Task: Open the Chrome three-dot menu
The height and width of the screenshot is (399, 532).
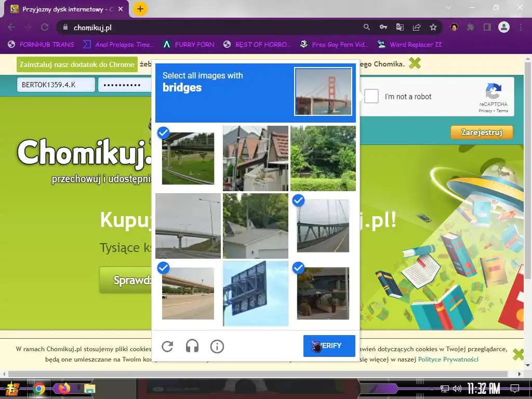Action: [x=521, y=27]
